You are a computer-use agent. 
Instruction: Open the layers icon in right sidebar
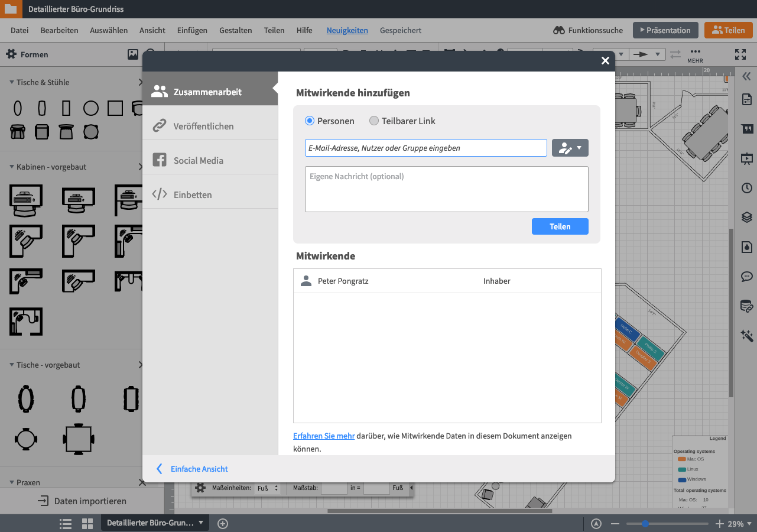click(747, 218)
